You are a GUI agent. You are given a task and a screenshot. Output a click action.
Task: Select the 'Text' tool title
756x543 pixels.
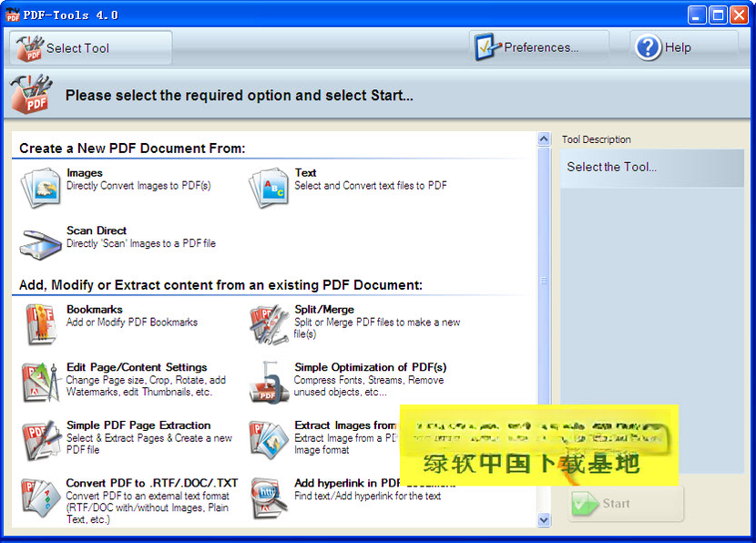click(305, 172)
